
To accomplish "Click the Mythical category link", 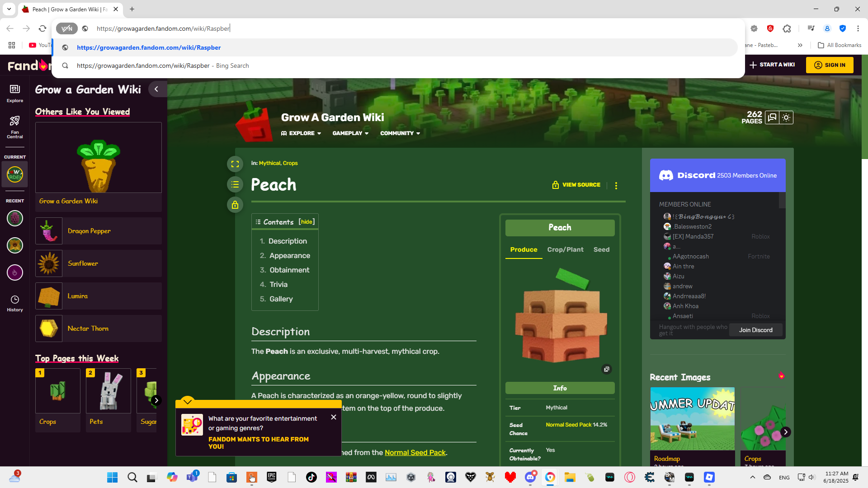I will pyautogui.click(x=269, y=163).
